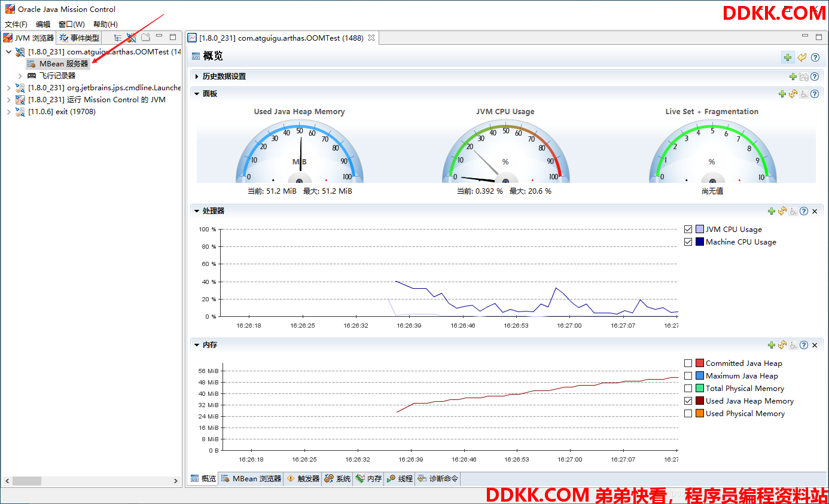This screenshot has height=504, width=829.
Task: Expand the 飞行记录器 tree node
Action: pyautogui.click(x=20, y=76)
